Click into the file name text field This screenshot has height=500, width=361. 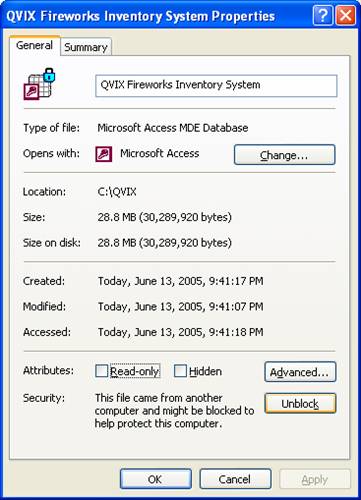[216, 86]
